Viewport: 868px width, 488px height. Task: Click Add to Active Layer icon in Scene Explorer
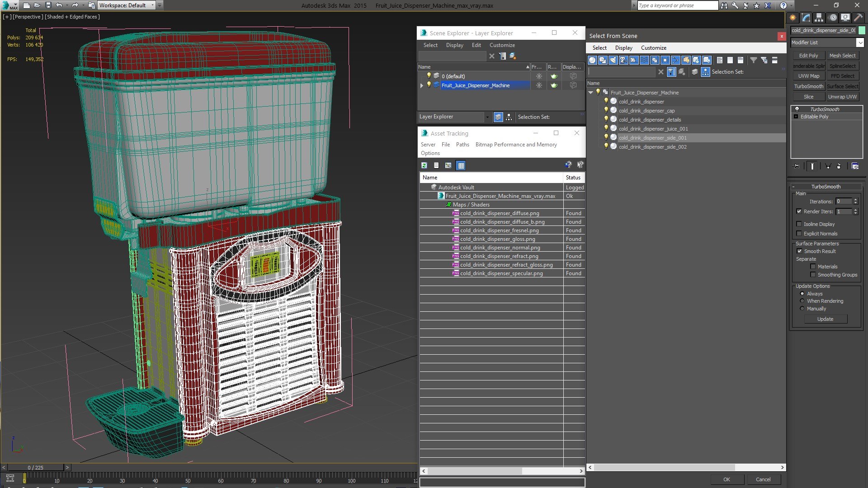point(502,56)
